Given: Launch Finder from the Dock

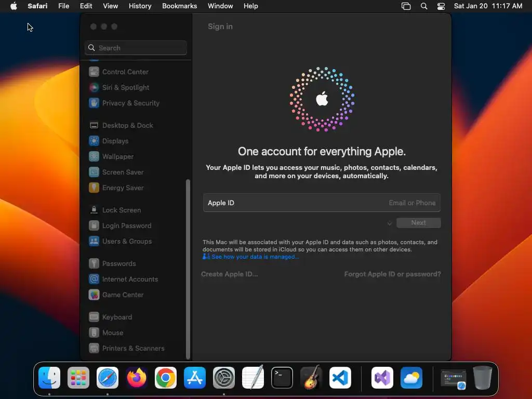Looking at the screenshot, I should [49, 378].
